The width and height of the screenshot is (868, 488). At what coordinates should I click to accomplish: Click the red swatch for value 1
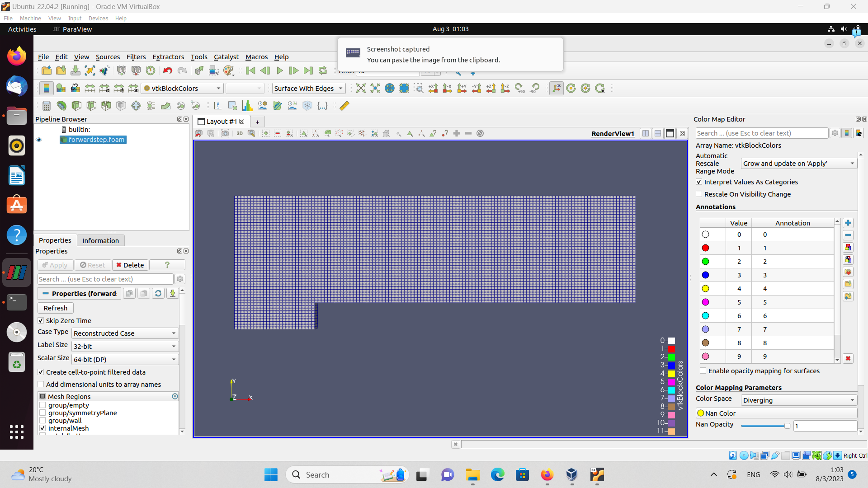pos(705,248)
